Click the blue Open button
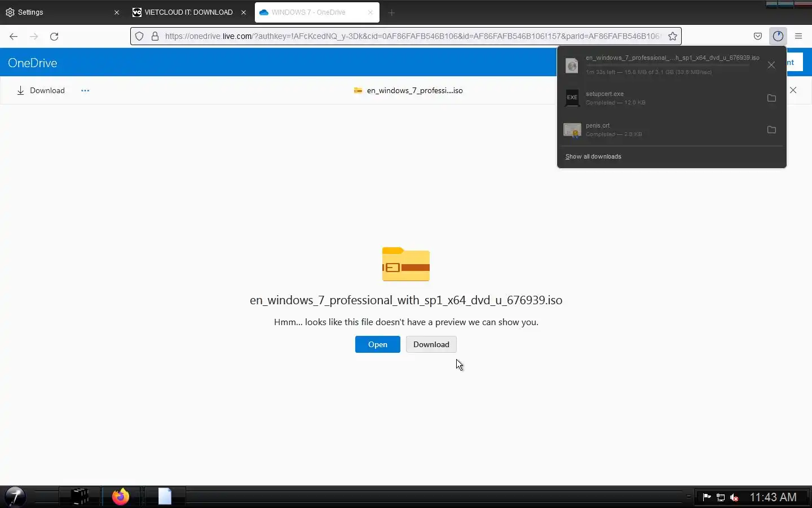Viewport: 812px width, 508px height. [x=378, y=344]
